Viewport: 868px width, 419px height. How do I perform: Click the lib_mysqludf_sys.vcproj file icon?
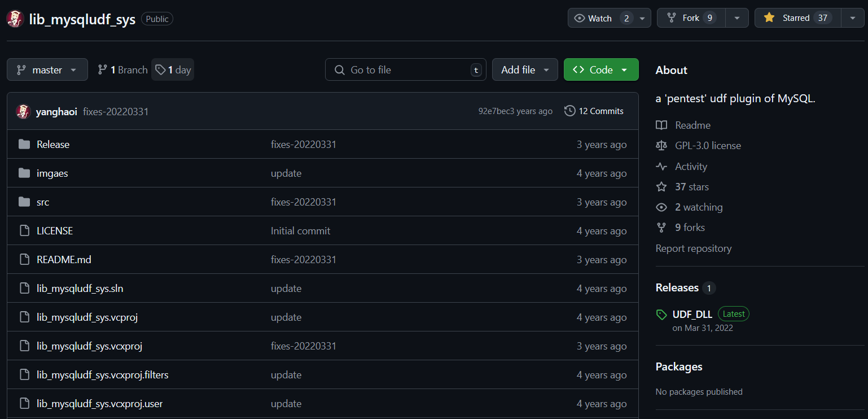24,317
